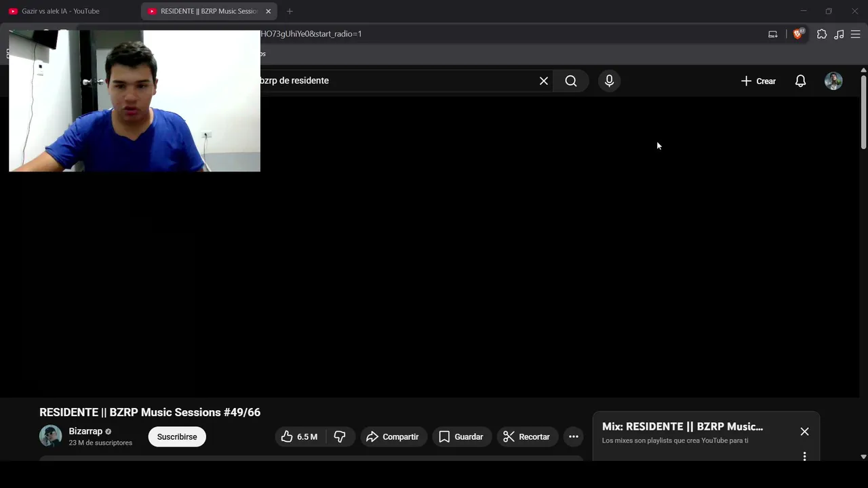Save the video with Guardar
Image resolution: width=868 pixels, height=488 pixels.
point(461,436)
